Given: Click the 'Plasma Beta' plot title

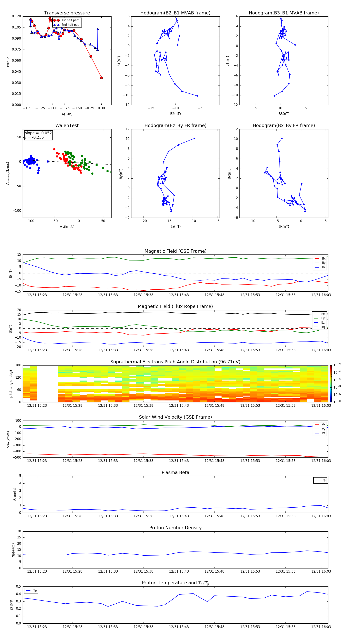Looking at the screenshot, I should (x=175, y=472).
